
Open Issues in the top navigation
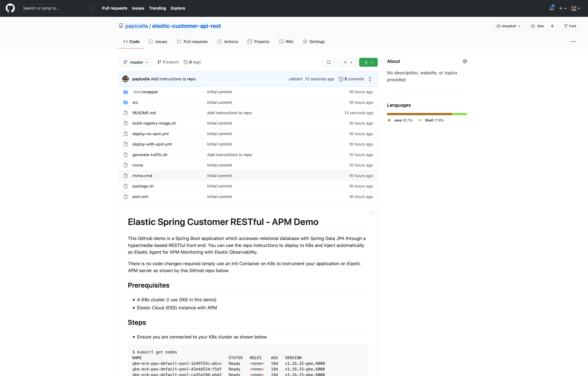click(x=138, y=8)
